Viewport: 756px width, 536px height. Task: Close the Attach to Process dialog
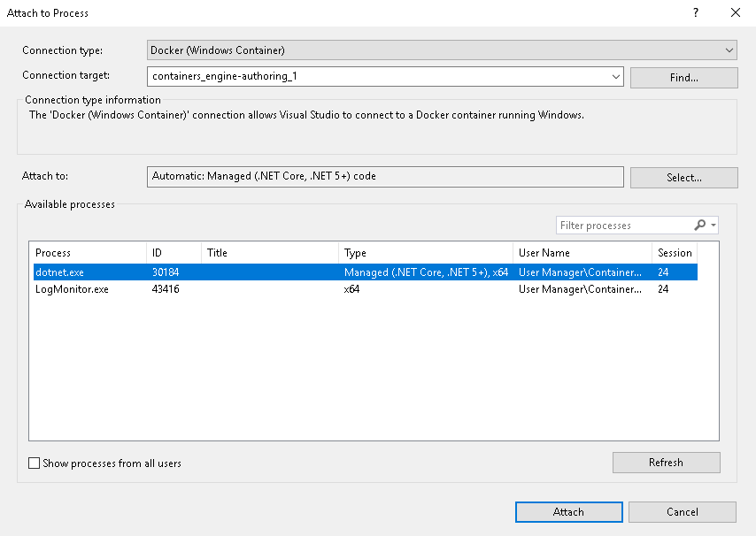736,12
